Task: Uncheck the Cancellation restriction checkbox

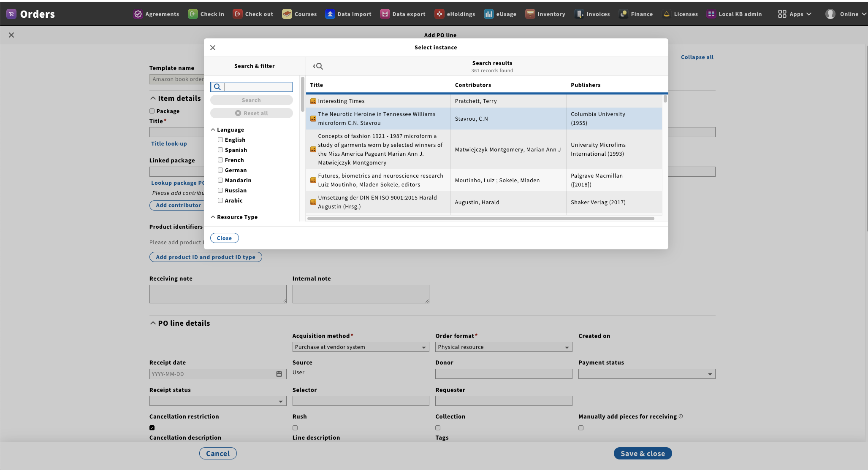Action: pyautogui.click(x=152, y=428)
